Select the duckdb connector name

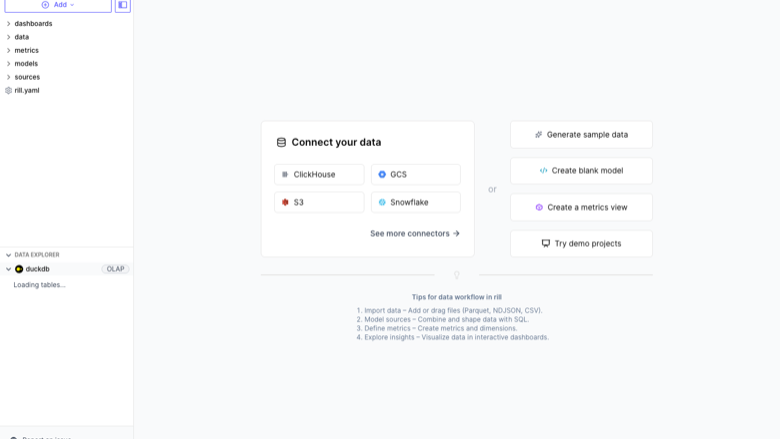[37, 269]
